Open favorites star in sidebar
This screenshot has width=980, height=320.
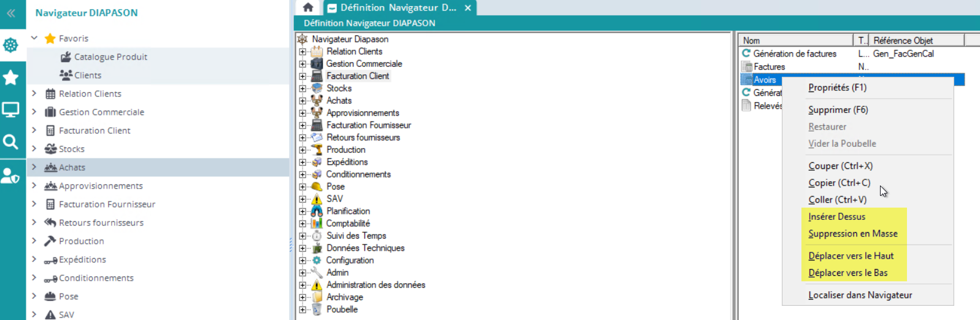(11, 77)
